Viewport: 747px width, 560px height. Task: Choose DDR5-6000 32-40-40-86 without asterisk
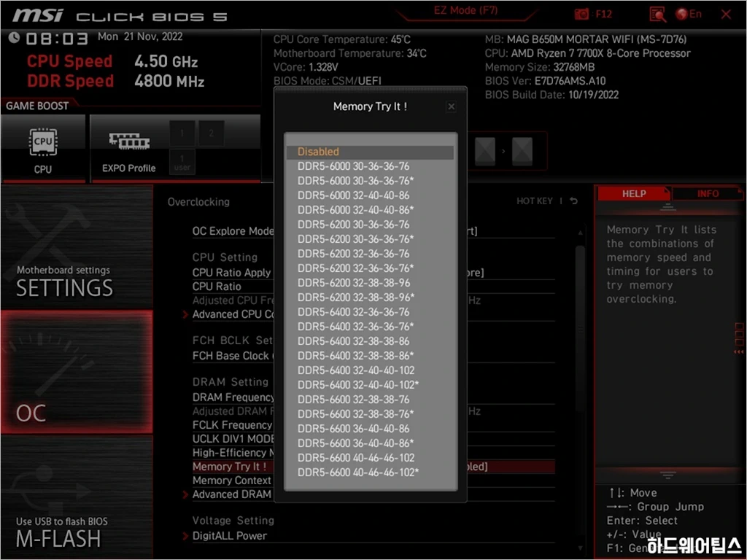(x=370, y=195)
